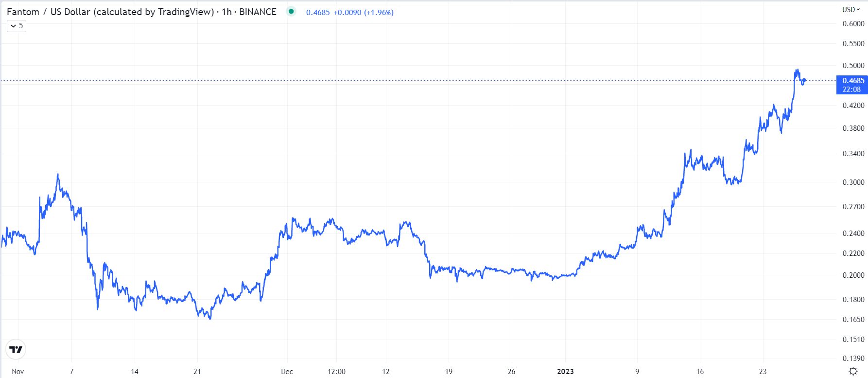Open chart settings gear icon

click(853, 371)
